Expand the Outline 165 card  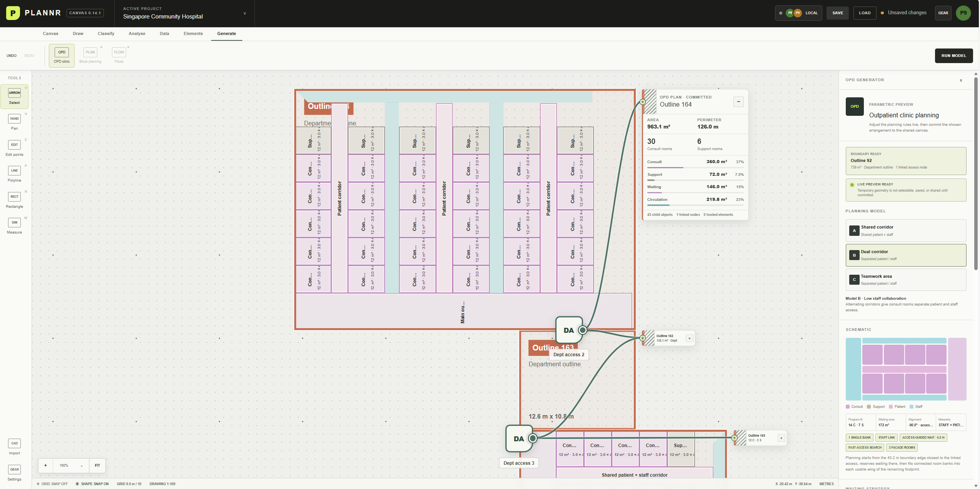point(781,438)
